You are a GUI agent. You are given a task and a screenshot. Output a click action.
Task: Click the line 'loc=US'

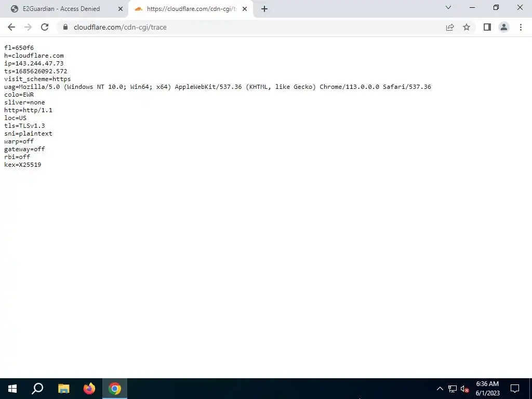coord(15,118)
